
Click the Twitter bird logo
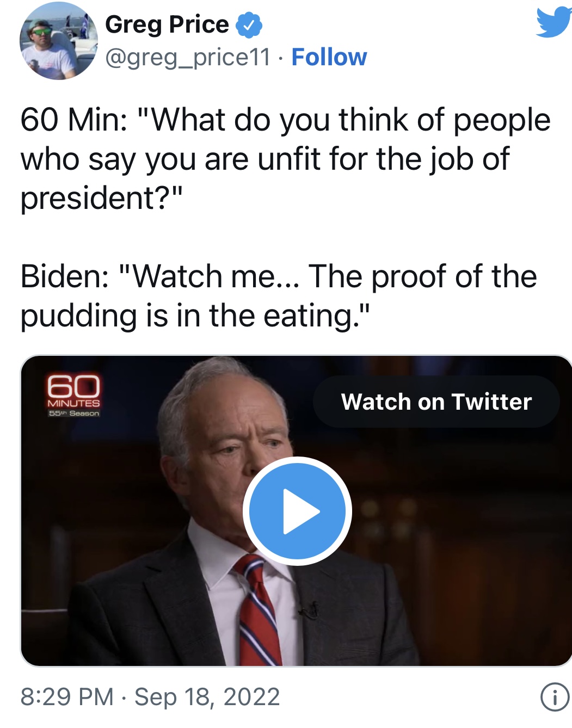[553, 22]
